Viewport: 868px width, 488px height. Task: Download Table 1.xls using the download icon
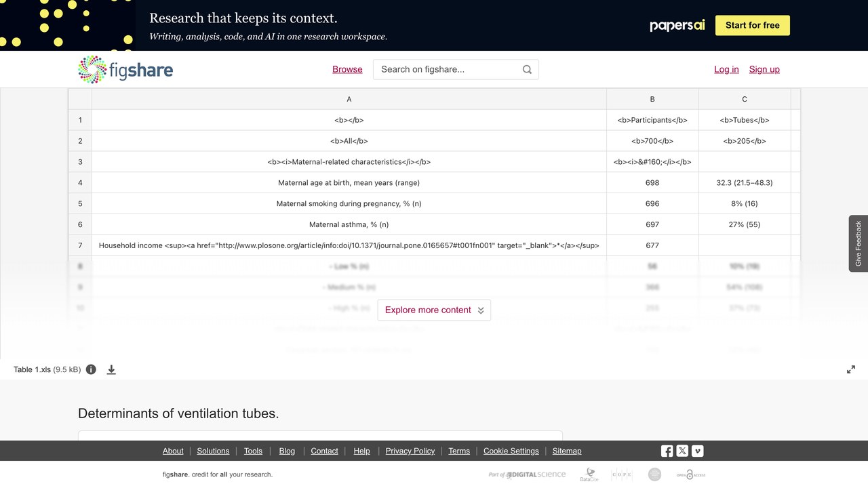tap(111, 369)
